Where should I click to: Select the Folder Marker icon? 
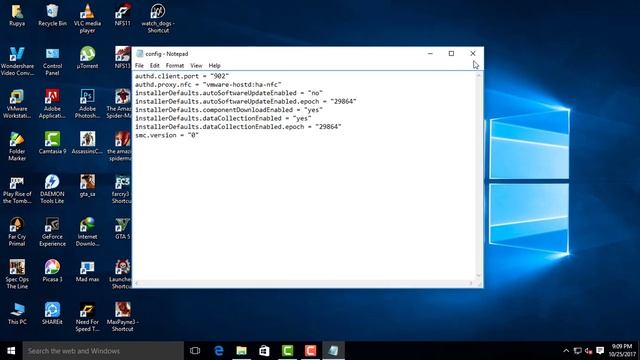17,147
